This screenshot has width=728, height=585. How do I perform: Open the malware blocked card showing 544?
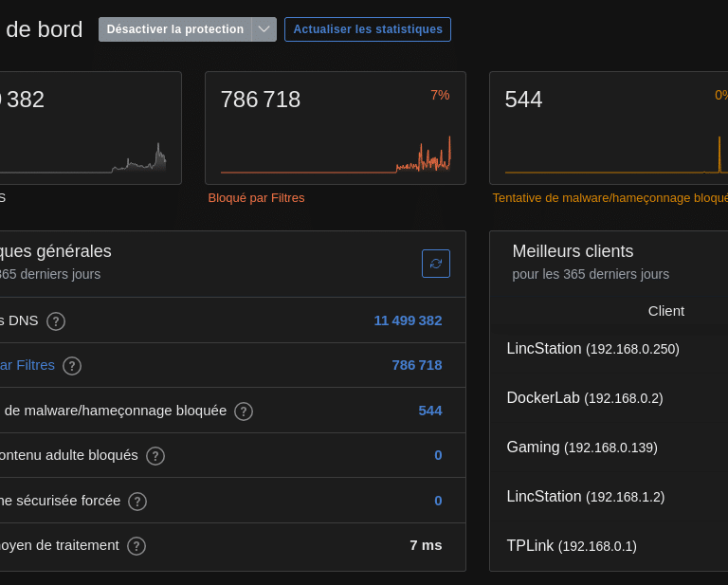[609, 128]
